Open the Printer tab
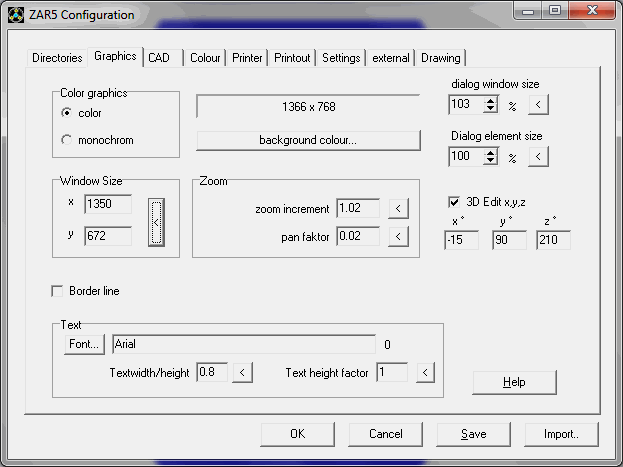Viewport: 623px width, 467px height. coord(247,58)
